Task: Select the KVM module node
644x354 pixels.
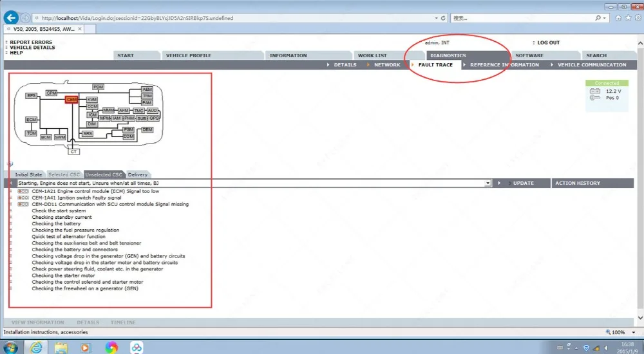Action: point(92,99)
